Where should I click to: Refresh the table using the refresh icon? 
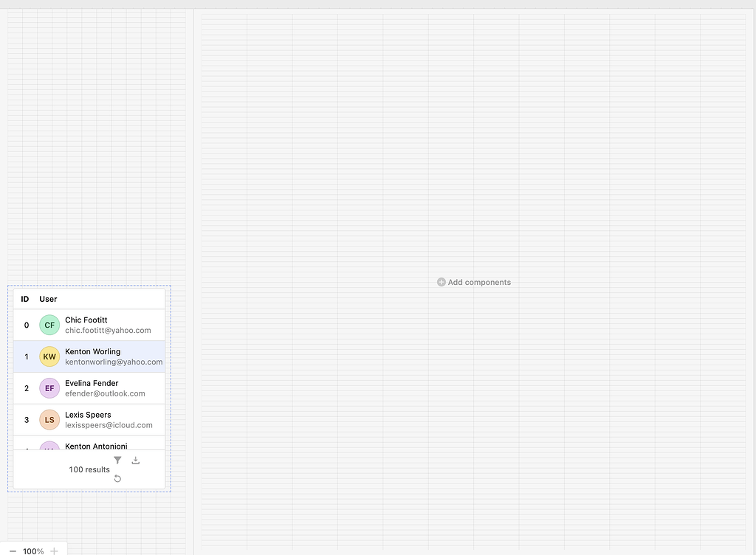117,478
